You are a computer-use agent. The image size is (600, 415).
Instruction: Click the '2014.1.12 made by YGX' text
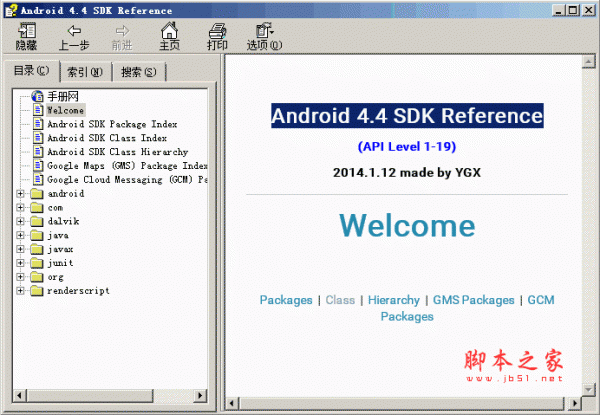click(x=407, y=173)
